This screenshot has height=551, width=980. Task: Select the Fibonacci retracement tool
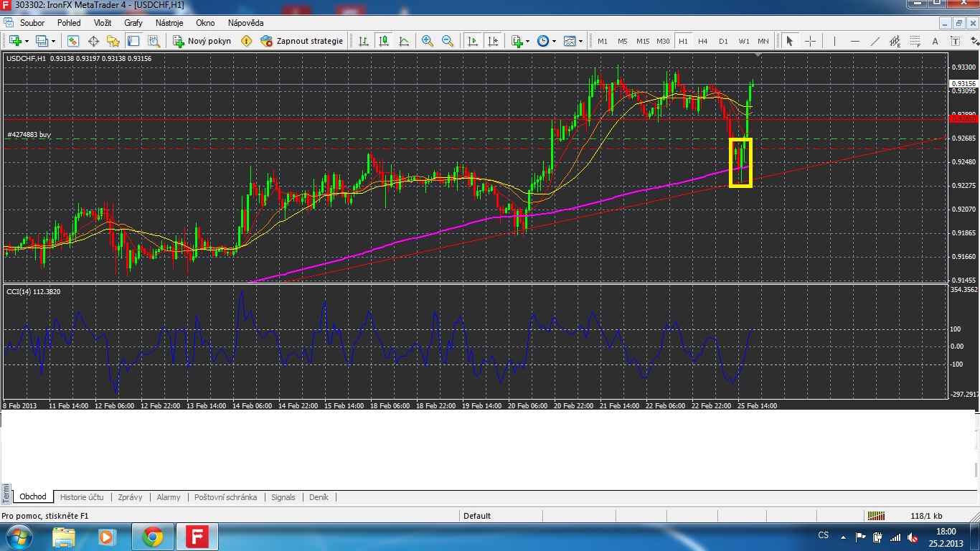click(x=915, y=41)
